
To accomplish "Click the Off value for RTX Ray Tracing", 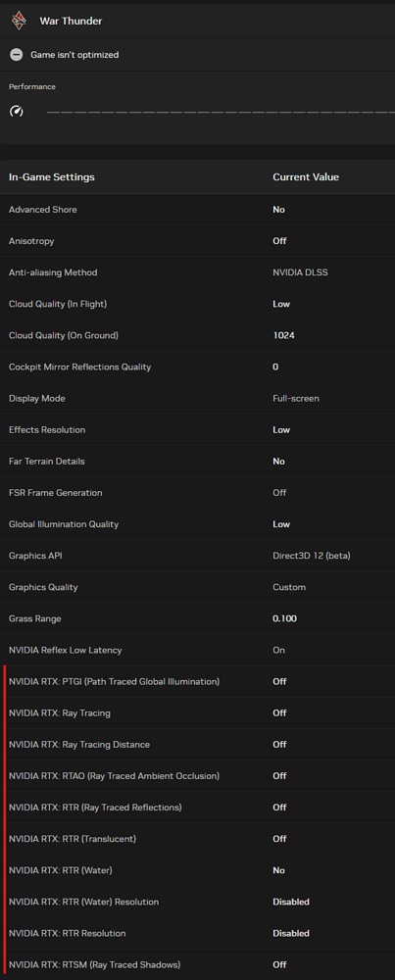I will click(279, 713).
